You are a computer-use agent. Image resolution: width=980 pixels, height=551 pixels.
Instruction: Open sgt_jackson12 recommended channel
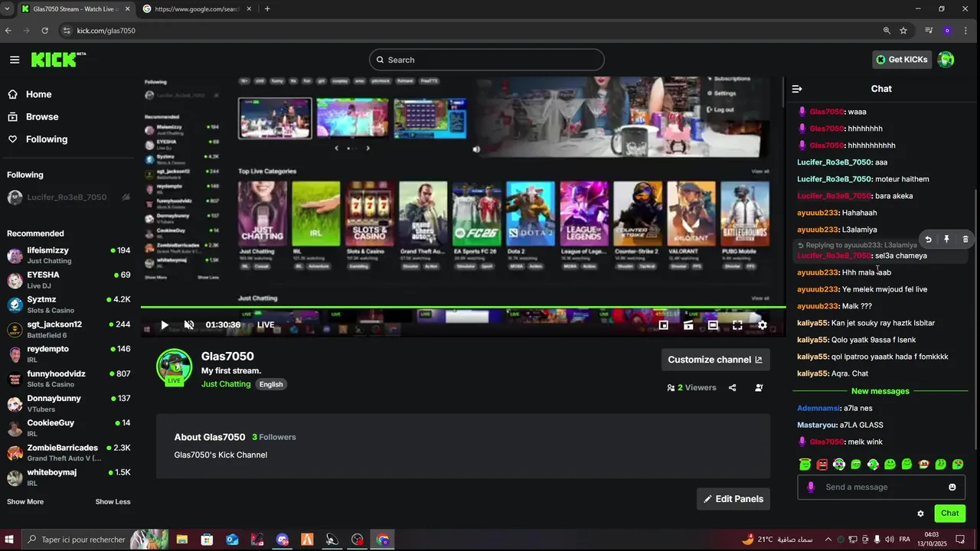[69, 330]
